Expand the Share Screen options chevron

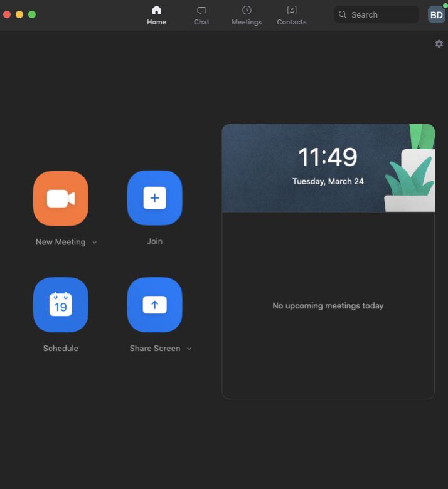coord(189,349)
